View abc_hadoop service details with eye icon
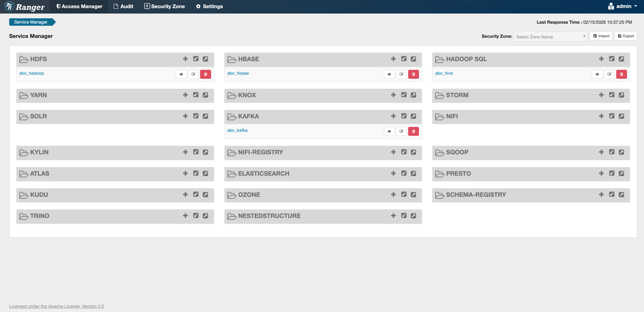This screenshot has width=644, height=312. (181, 74)
